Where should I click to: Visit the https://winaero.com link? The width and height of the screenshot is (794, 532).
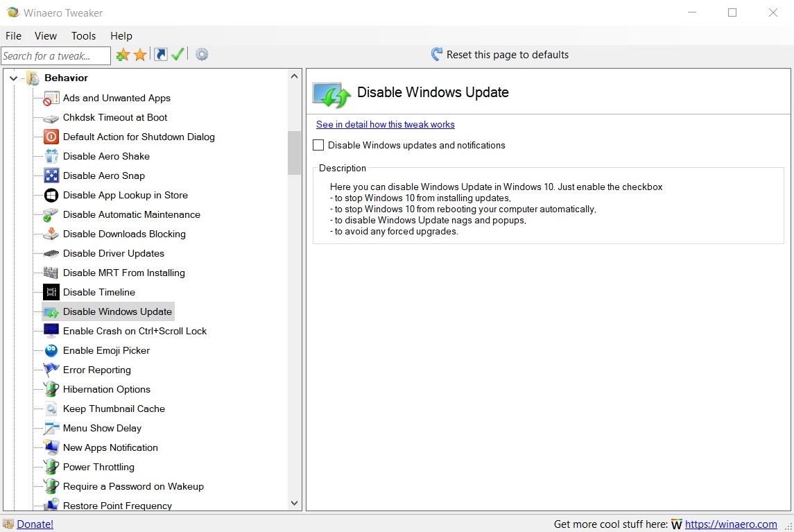731,524
